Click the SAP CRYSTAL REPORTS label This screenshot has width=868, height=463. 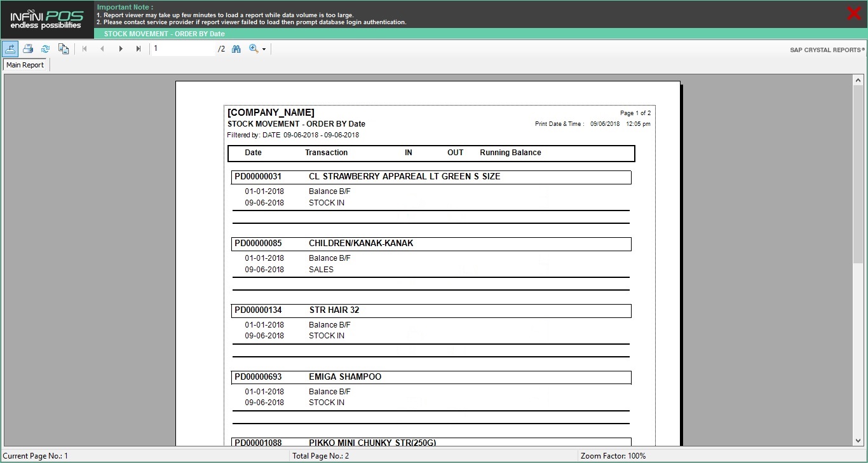click(x=827, y=50)
